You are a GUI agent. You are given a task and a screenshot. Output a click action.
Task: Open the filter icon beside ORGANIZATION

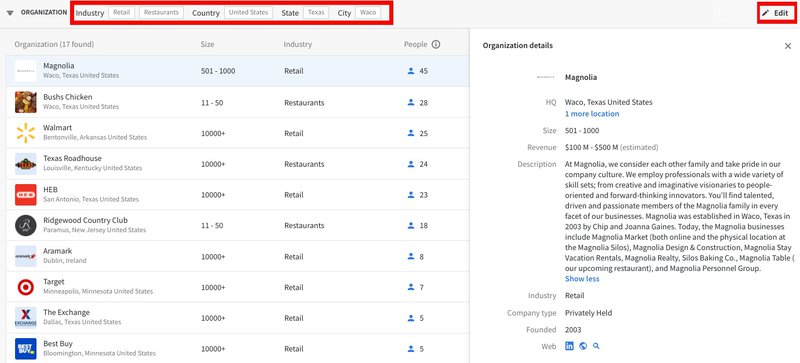click(10, 13)
